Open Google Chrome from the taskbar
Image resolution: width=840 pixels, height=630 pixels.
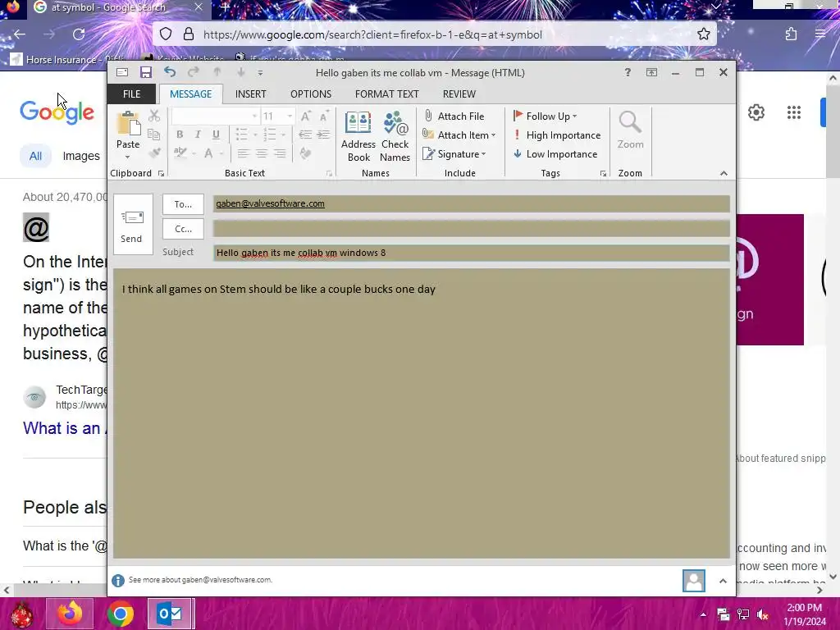coord(121,614)
